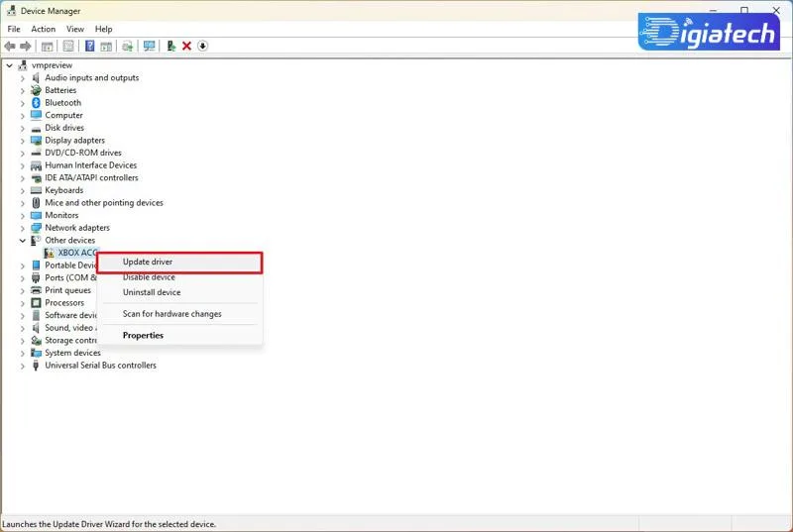Collapse the Other devices category
793x532 pixels.
pos(22,241)
